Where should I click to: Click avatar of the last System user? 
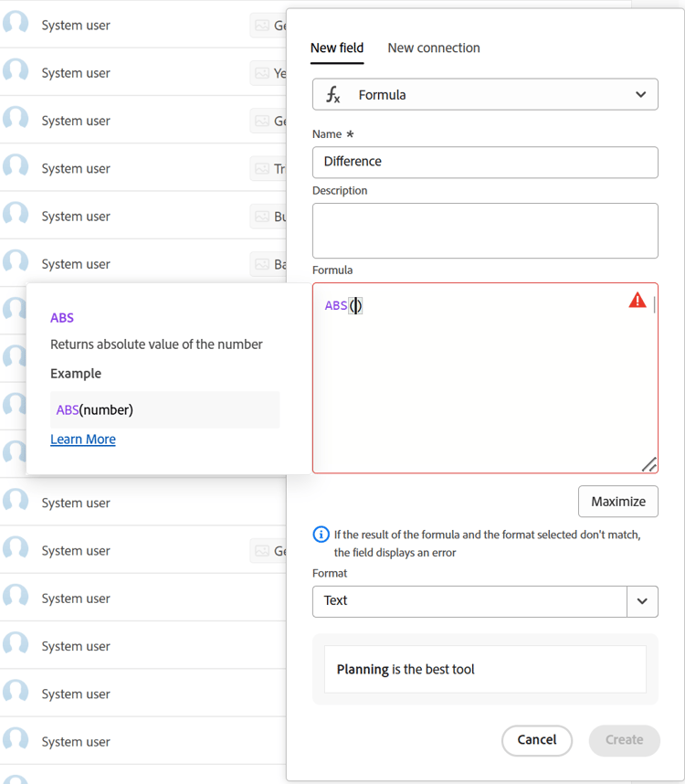(x=16, y=741)
